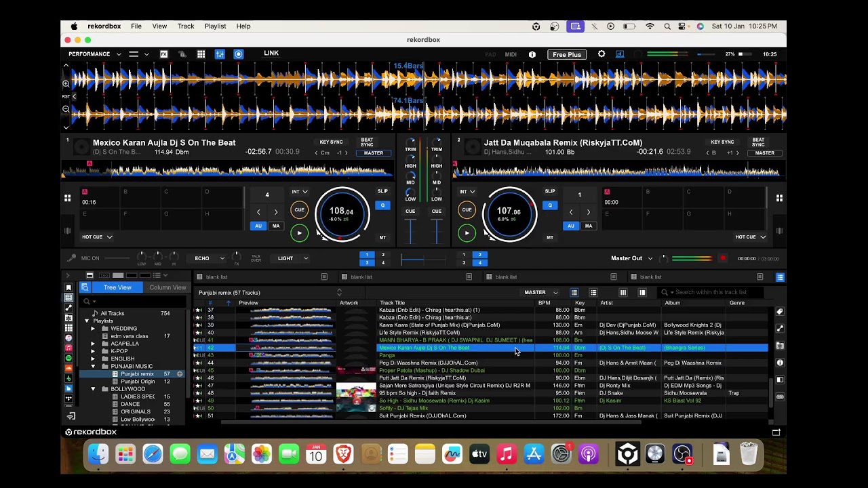Click deck 1 hot cue pad A

click(x=100, y=197)
